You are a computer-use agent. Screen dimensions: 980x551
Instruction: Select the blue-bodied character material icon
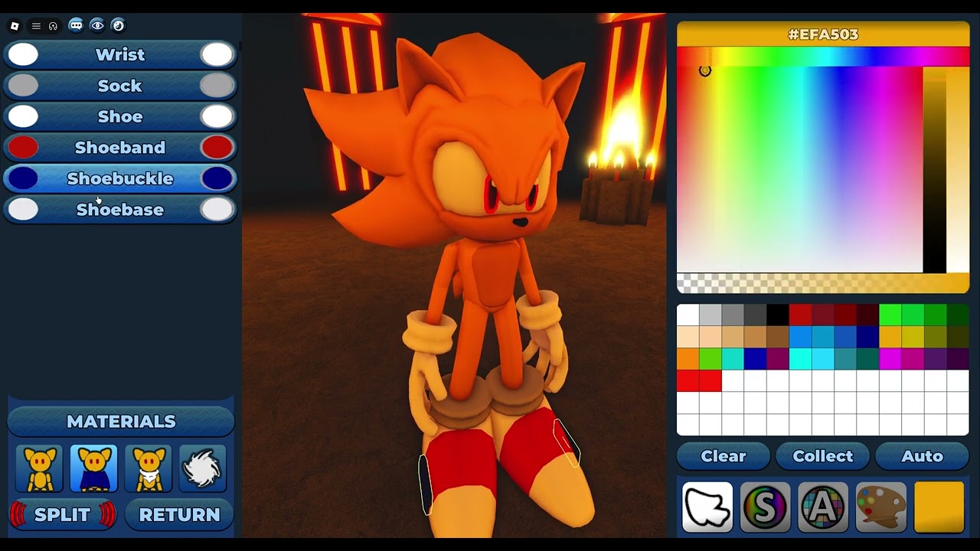(x=94, y=468)
